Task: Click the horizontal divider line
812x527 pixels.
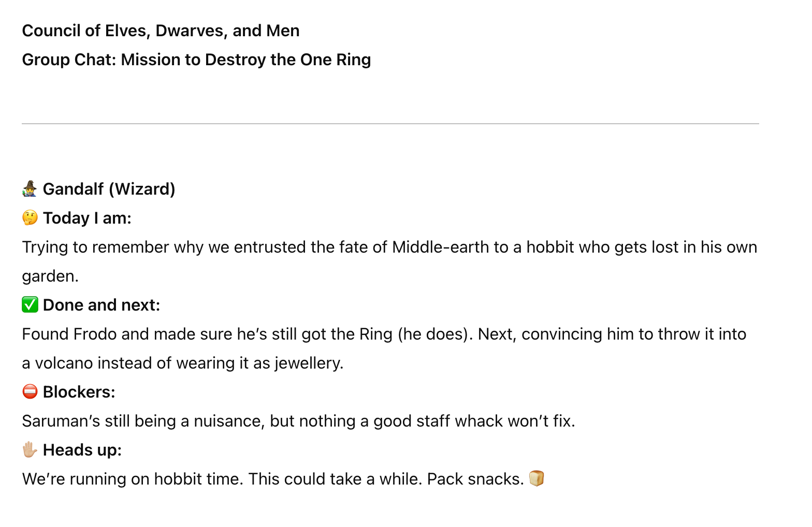Action: pos(390,124)
